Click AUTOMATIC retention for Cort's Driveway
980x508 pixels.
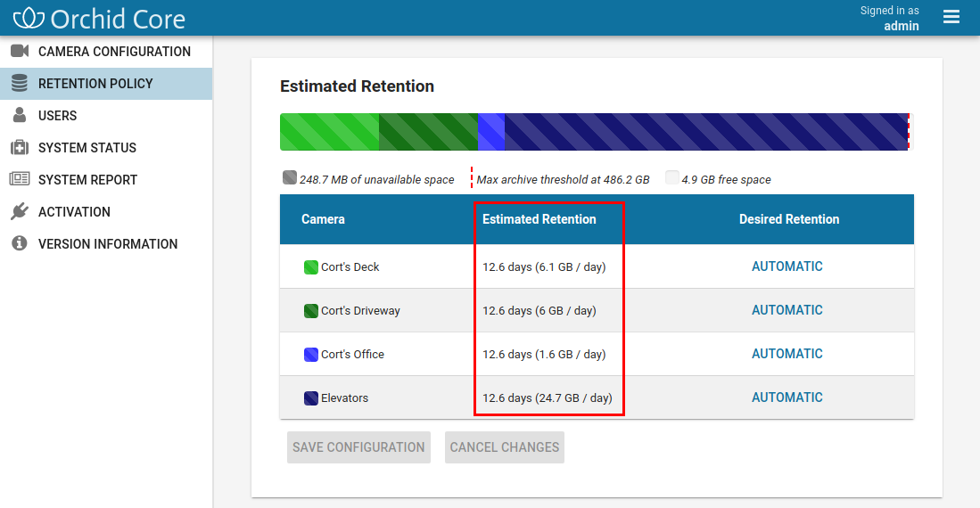pos(786,310)
